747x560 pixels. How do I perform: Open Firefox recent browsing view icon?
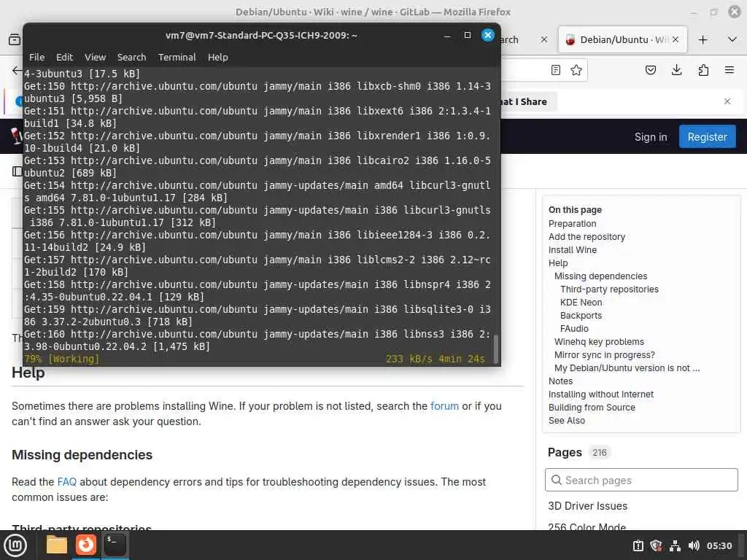pyautogui.click(x=15, y=39)
